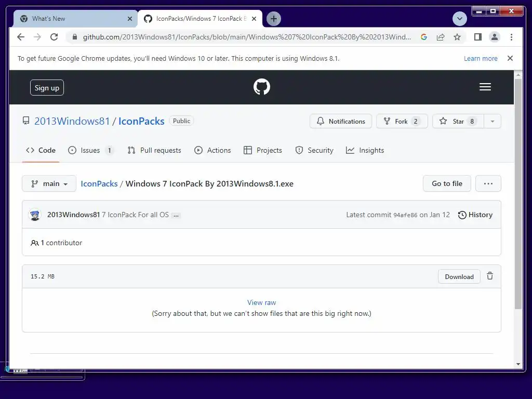Open commit hash 94afe86
Screen dimensions: 532x399
pos(405,215)
